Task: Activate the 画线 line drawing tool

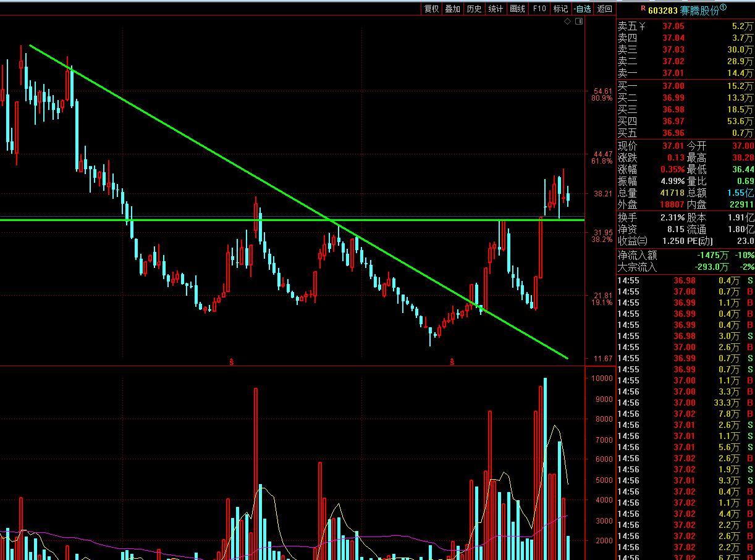Action: point(517,9)
